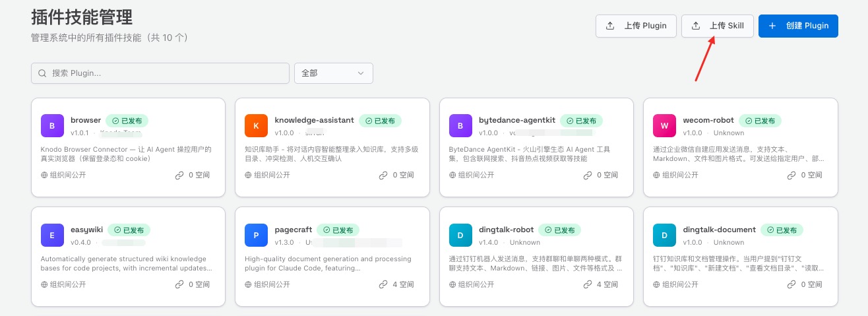Click the link icon beside easywiki's 0 空间

click(179, 284)
